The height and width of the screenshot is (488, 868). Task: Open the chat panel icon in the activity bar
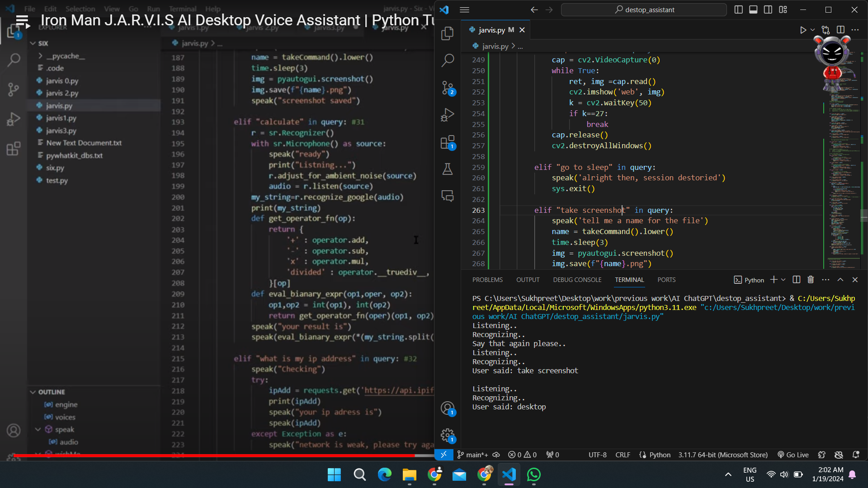pyautogui.click(x=448, y=196)
